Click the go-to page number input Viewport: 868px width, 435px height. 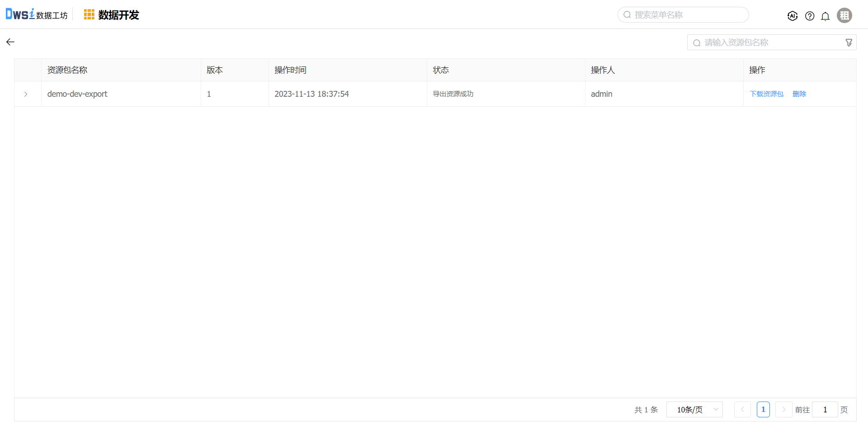pyautogui.click(x=825, y=410)
